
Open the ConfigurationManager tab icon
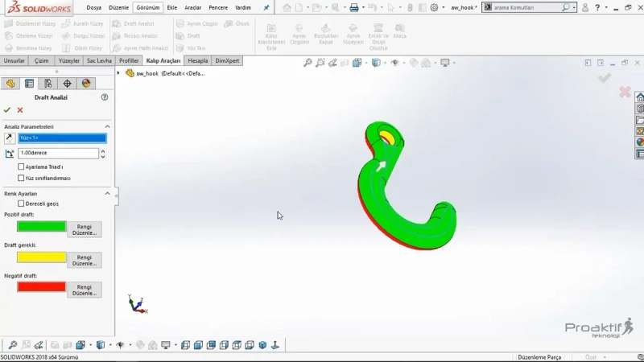coord(48,84)
